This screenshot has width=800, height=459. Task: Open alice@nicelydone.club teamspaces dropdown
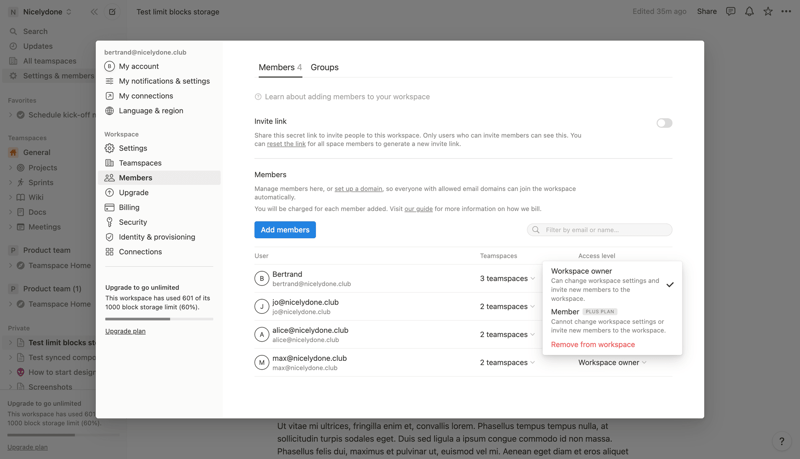(x=507, y=335)
